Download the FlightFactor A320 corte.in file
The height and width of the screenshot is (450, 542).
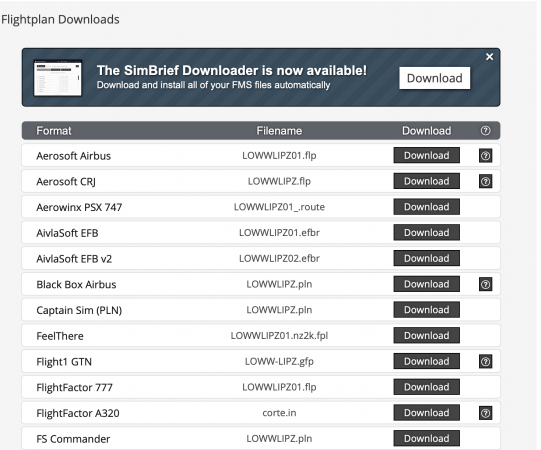(x=427, y=413)
